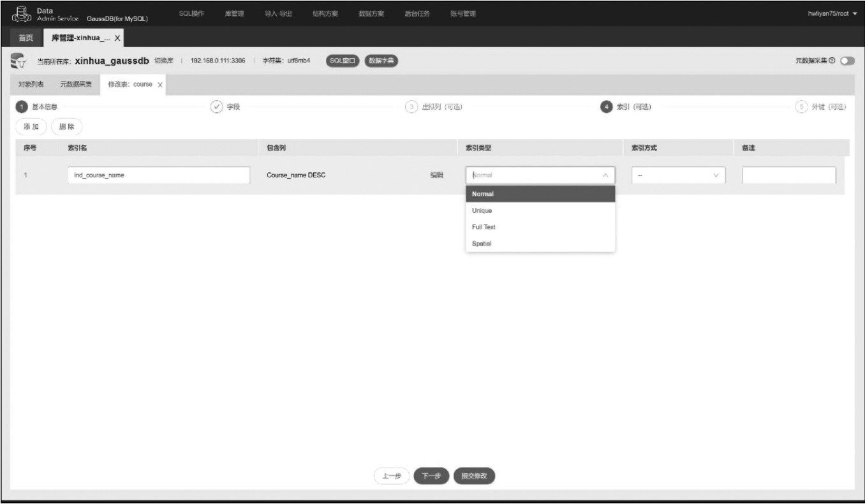
Task: Choose Full Text index type option
Action: 540,227
